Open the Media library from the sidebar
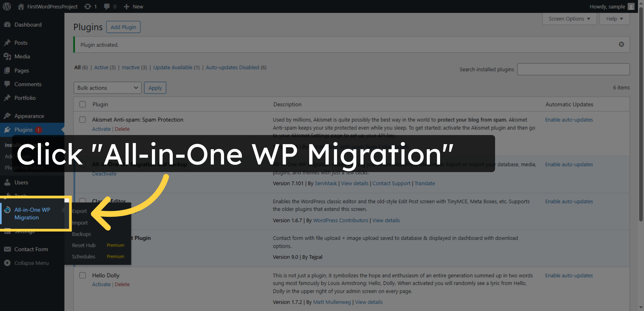The image size is (644, 311). tap(21, 56)
